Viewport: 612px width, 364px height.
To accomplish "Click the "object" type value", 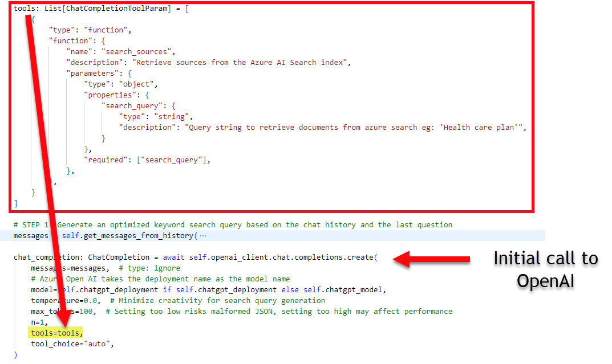I will click(x=136, y=84).
